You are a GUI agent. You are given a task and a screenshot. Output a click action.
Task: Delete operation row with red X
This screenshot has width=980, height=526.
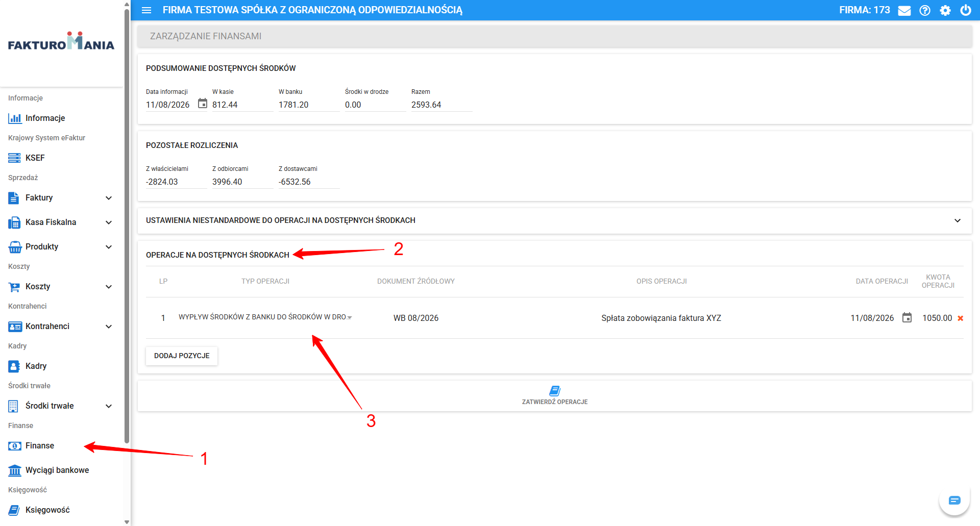[960, 318]
